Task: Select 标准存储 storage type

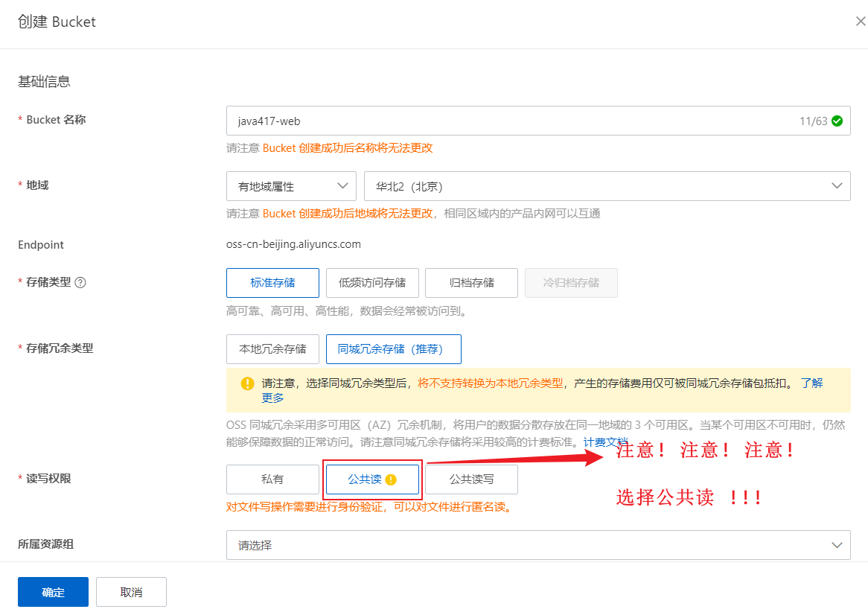Action: [272, 283]
